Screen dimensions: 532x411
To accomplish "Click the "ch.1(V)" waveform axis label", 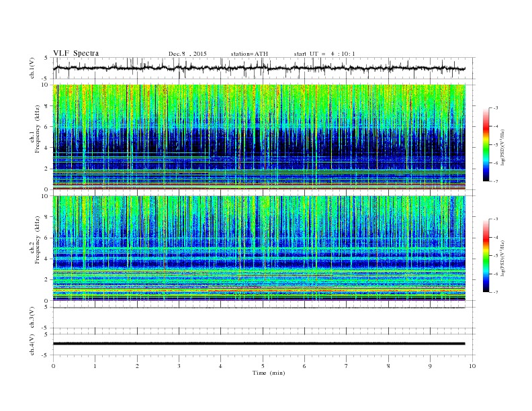I will click(x=32, y=68).
